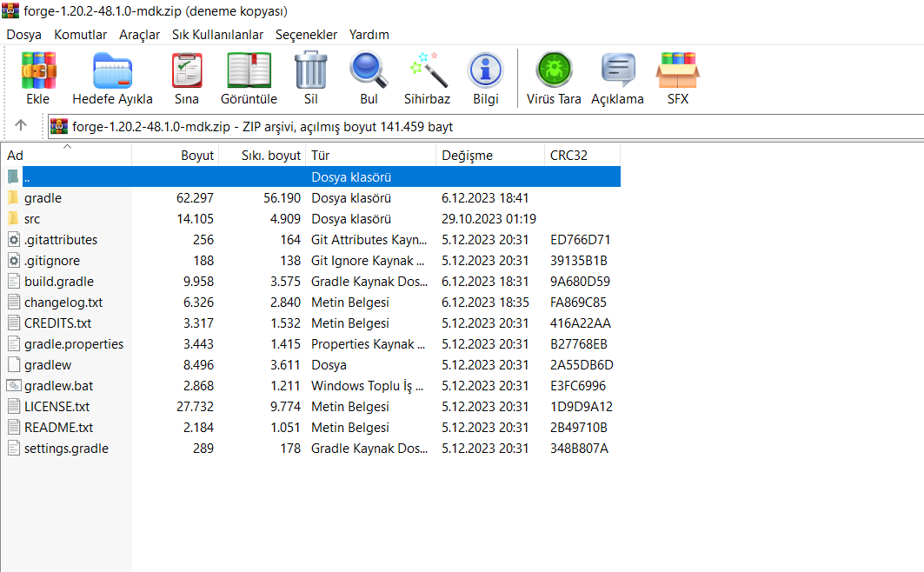Click the 'Dosya klasörü' cell in highlighted row

tap(351, 176)
